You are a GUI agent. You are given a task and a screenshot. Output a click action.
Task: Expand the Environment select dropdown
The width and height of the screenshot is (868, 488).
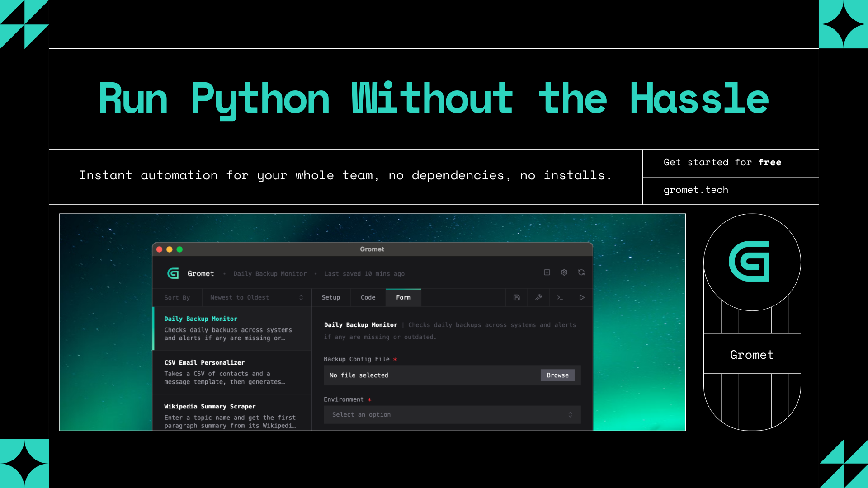point(452,414)
